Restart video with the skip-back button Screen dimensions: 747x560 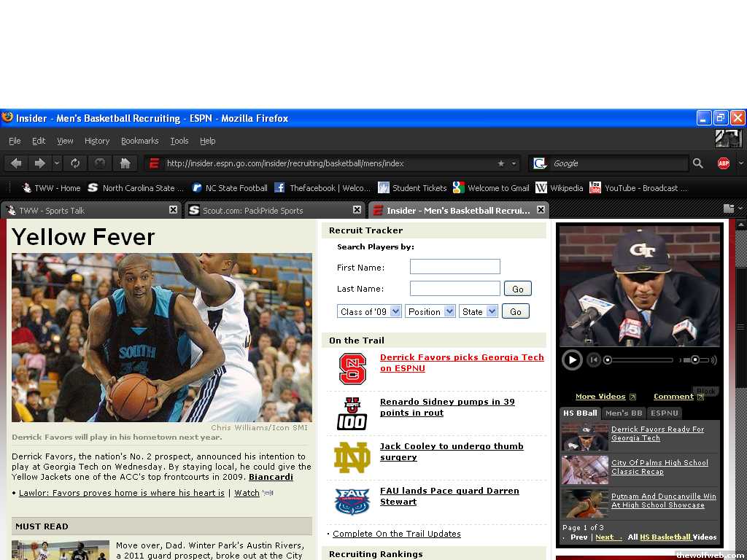594,359
